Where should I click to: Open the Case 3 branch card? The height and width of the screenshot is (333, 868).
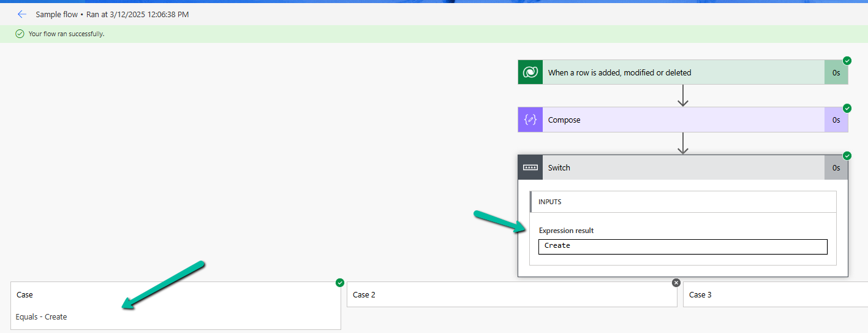776,295
